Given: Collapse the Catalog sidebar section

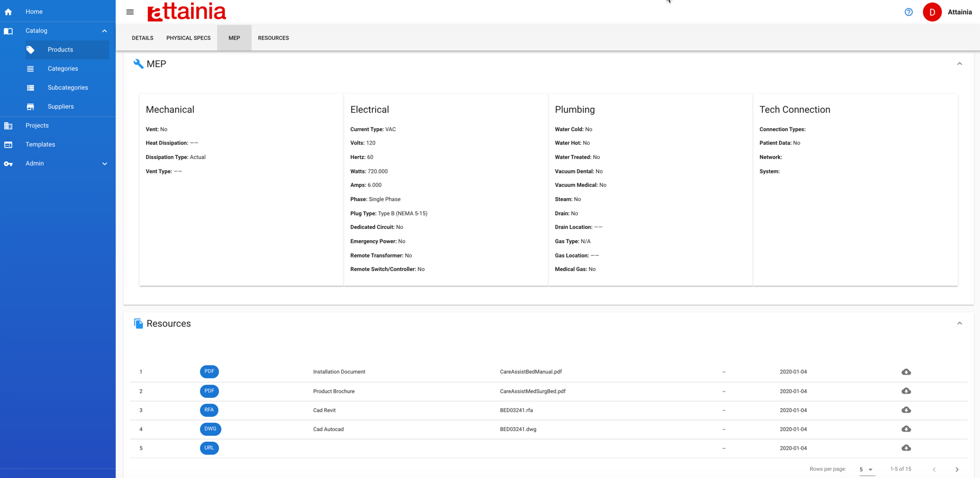Looking at the screenshot, I should click(104, 31).
